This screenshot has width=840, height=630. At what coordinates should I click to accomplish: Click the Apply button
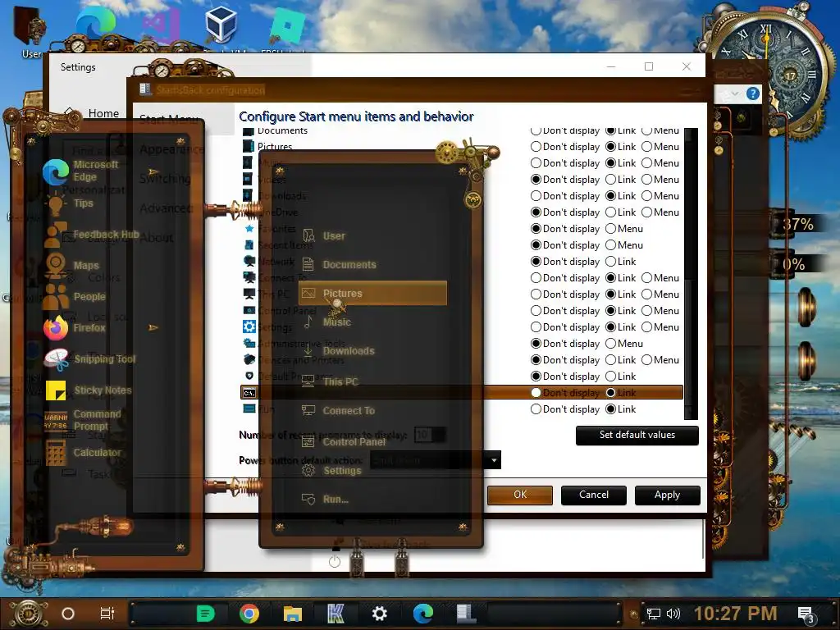tap(667, 495)
